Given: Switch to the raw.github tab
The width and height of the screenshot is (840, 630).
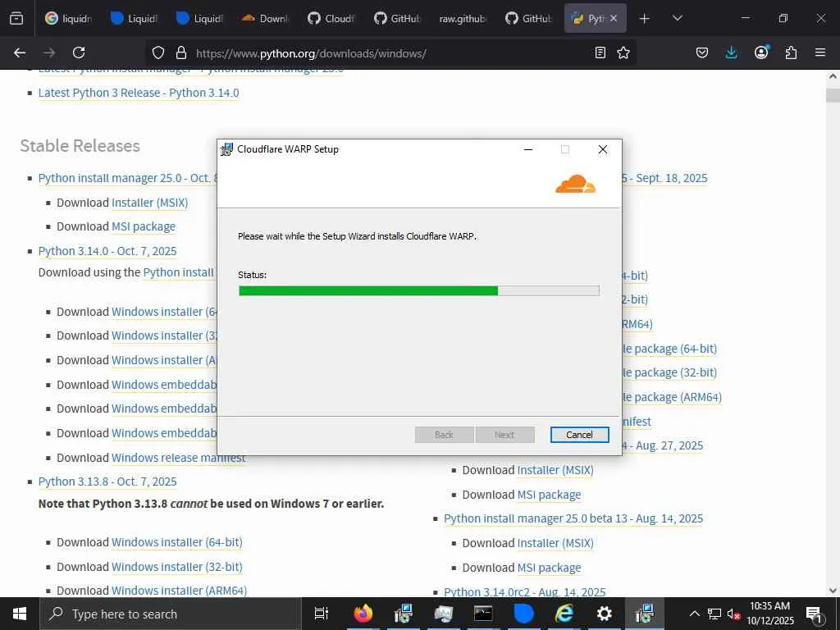Looking at the screenshot, I should coord(463,18).
